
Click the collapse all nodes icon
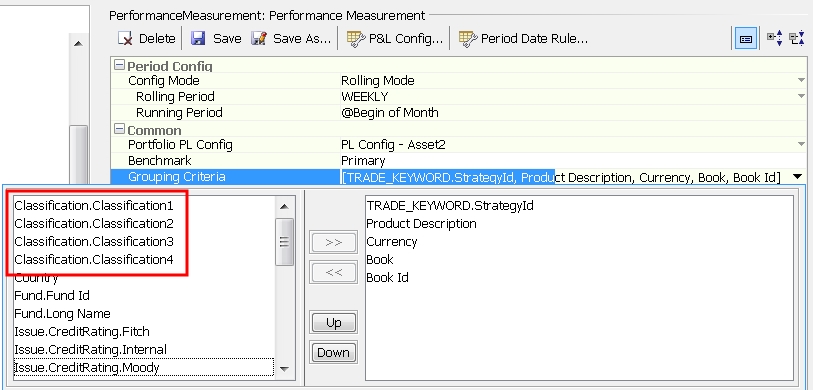tap(796, 38)
